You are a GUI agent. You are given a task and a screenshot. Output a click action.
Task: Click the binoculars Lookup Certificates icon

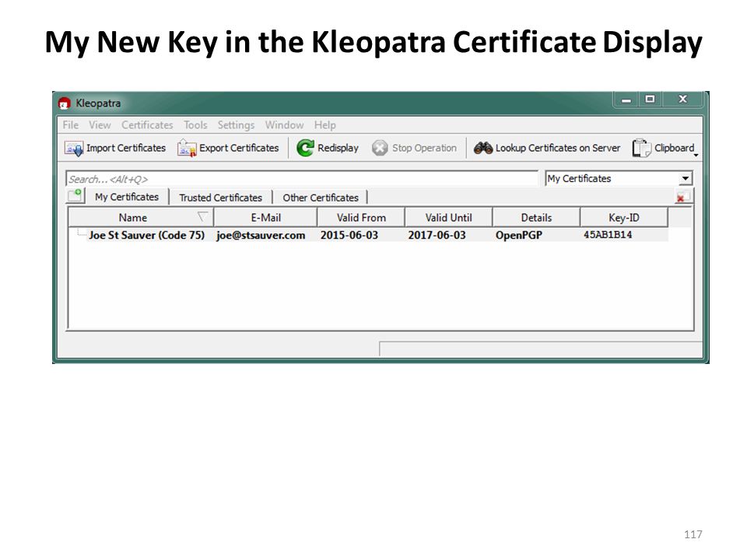click(483, 148)
